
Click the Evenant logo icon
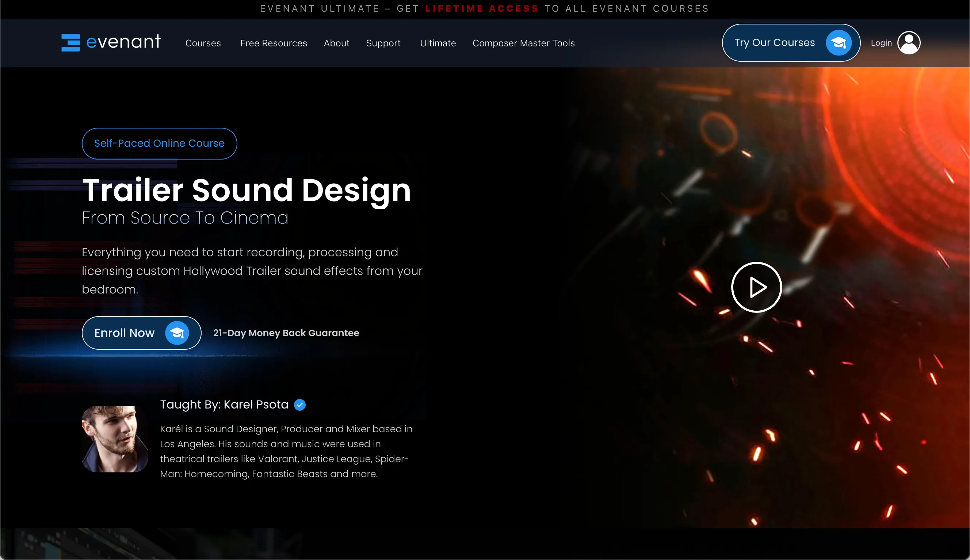[70, 42]
